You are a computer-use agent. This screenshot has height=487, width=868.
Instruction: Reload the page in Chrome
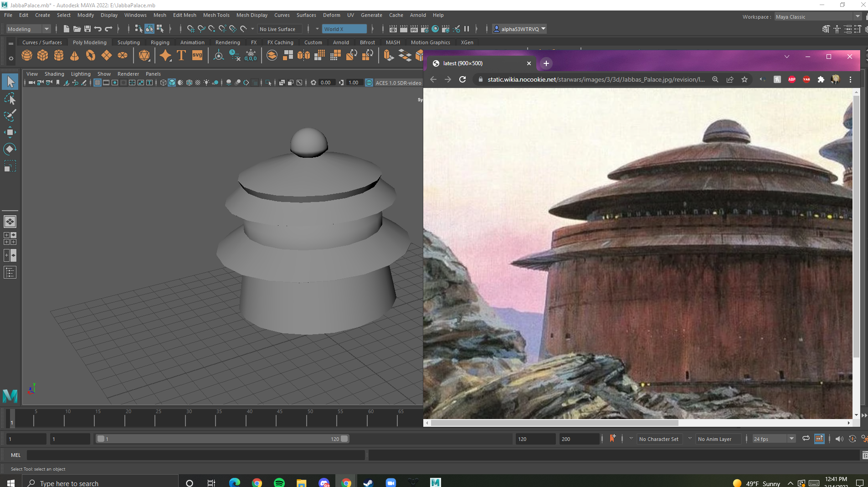click(462, 79)
